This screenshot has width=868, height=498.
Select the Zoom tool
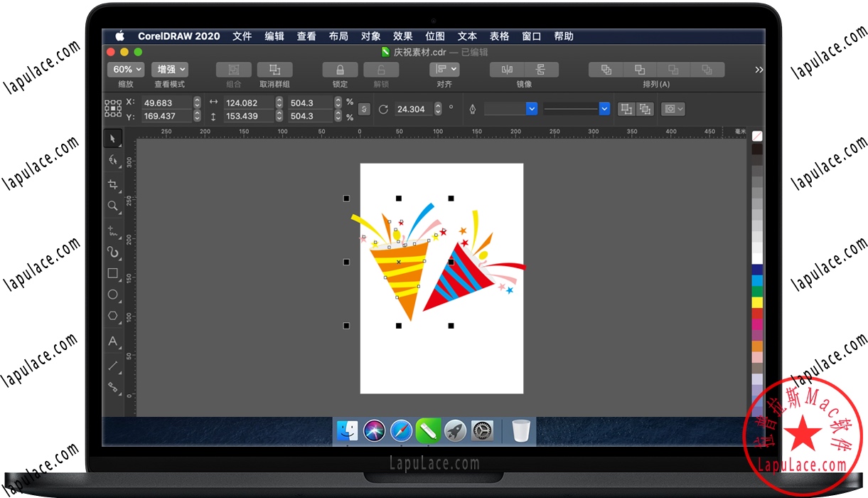[x=113, y=206]
